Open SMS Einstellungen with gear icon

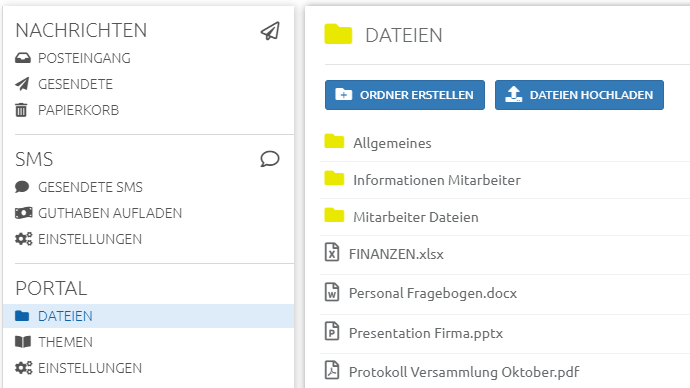[x=78, y=239]
